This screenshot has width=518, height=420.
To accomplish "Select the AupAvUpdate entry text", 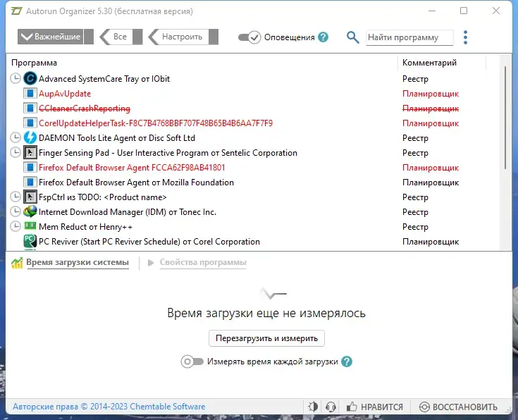I will coord(65,94).
